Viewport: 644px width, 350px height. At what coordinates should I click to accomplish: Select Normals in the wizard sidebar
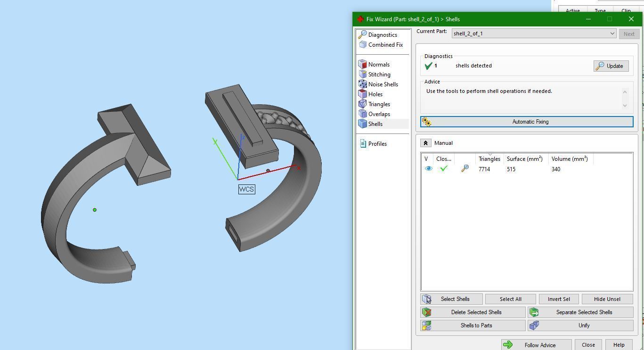tap(379, 65)
